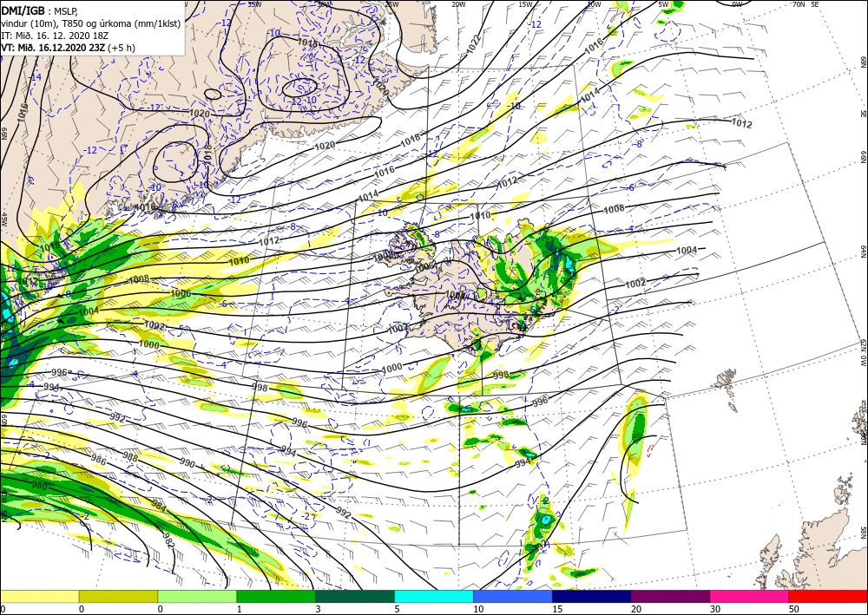This screenshot has height=615, width=868.
Task: Click the '984' isobar label
Action: click(x=158, y=506)
